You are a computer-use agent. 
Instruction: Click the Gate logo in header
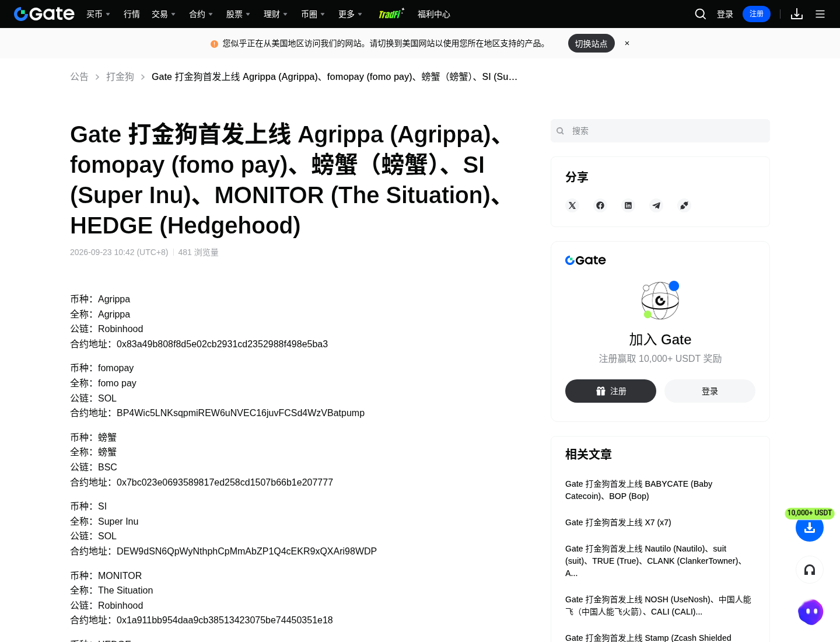(44, 14)
